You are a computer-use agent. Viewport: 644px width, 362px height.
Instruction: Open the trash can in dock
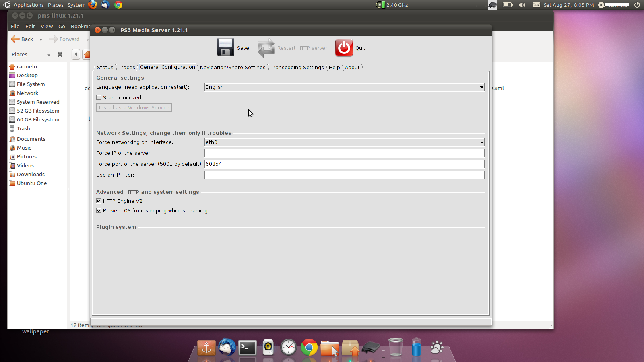(396, 347)
